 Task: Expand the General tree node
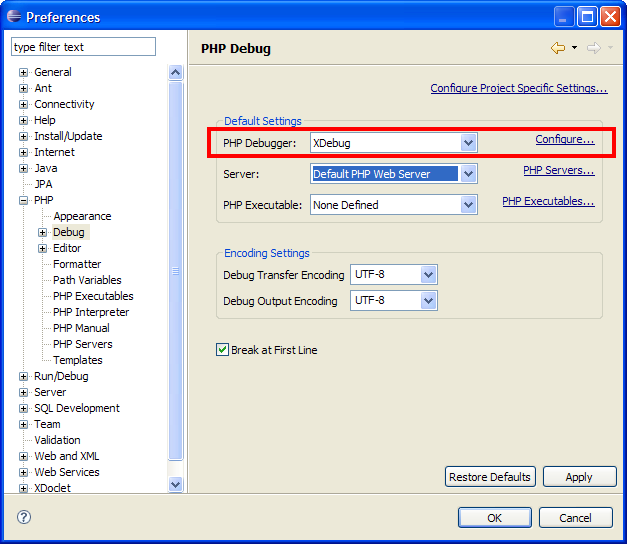coord(24,72)
